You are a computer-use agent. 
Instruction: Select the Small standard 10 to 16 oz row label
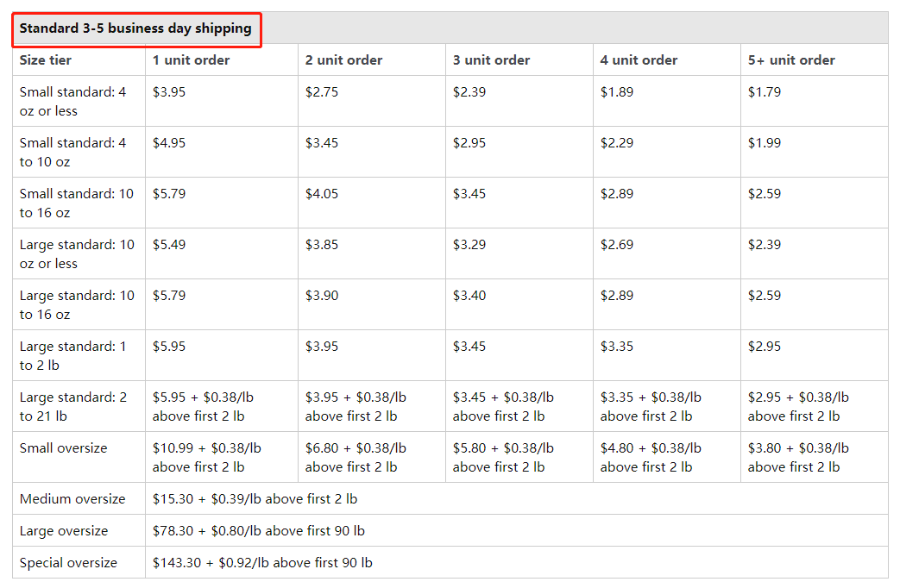click(76, 203)
